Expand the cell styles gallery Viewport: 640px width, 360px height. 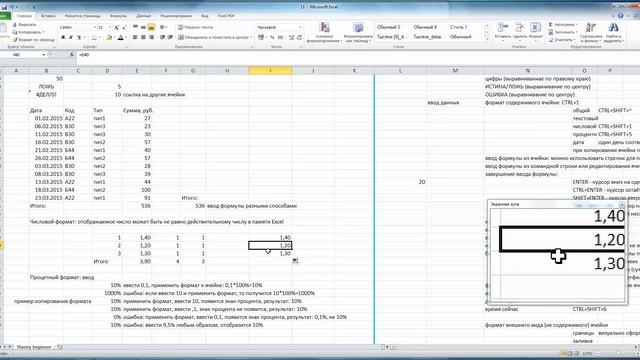(x=487, y=39)
